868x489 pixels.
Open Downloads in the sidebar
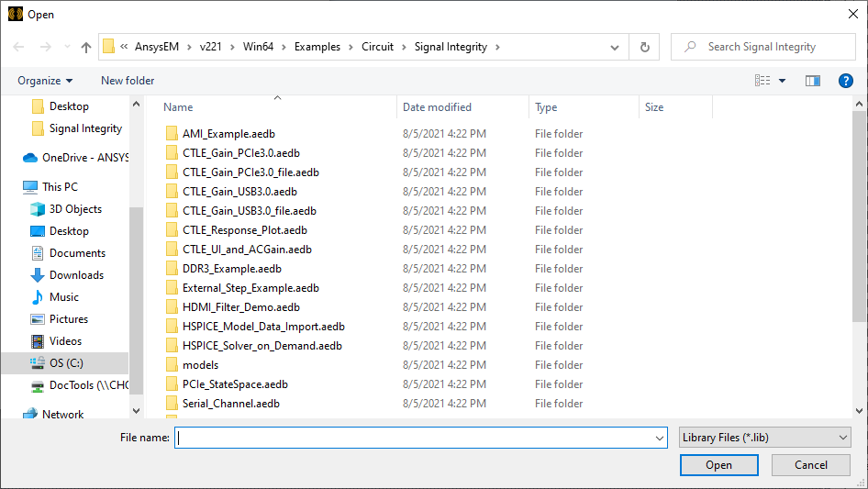76,275
